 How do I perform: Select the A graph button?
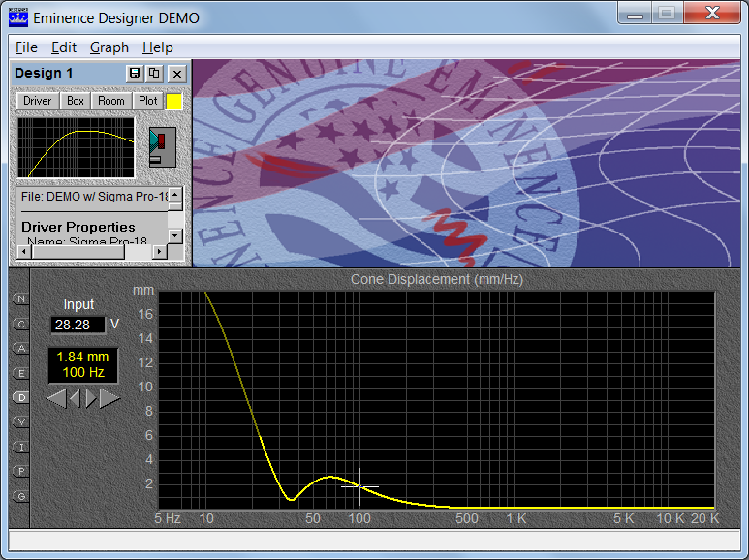pyautogui.click(x=21, y=348)
